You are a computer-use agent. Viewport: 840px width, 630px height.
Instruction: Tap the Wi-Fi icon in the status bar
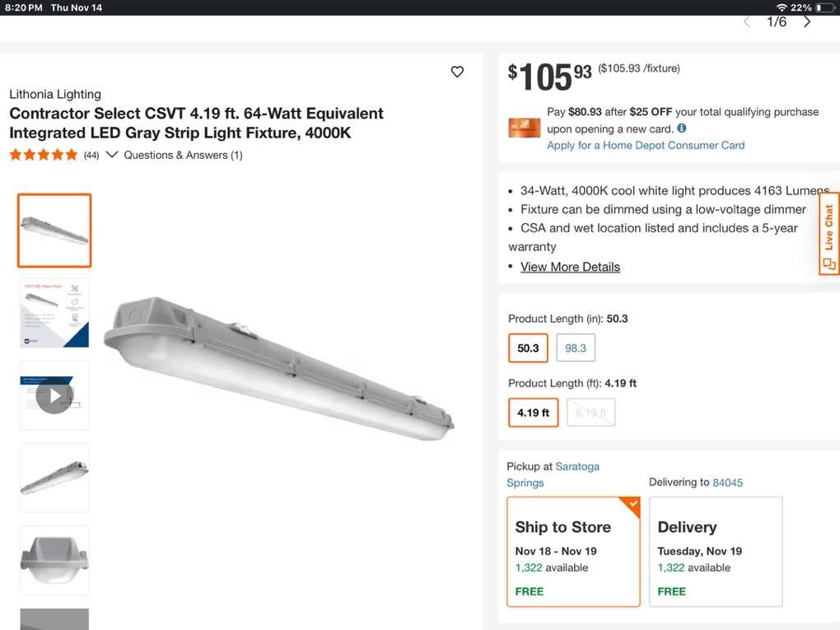click(x=782, y=7)
